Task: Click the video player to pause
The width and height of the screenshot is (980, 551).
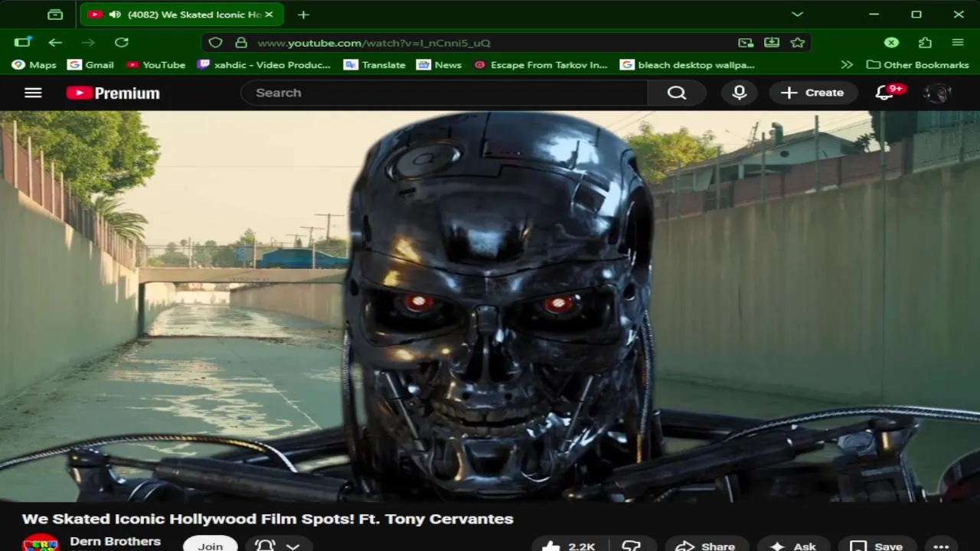Action: 490,306
